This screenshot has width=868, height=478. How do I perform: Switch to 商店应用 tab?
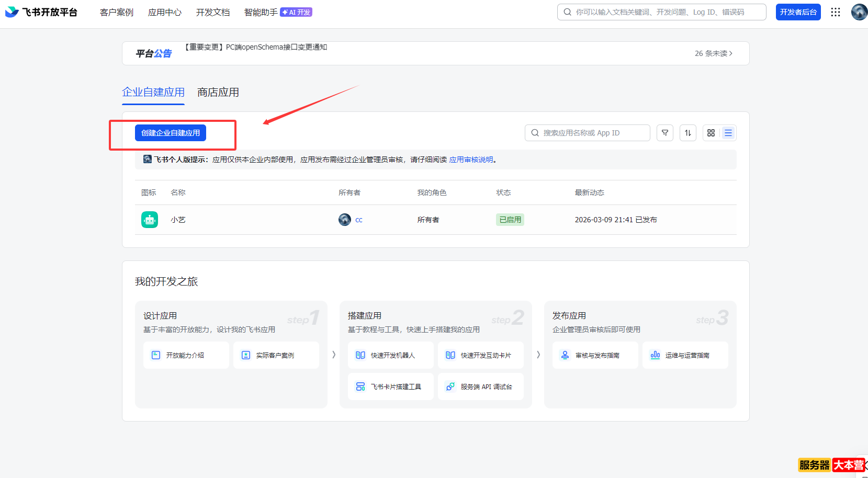pos(218,93)
